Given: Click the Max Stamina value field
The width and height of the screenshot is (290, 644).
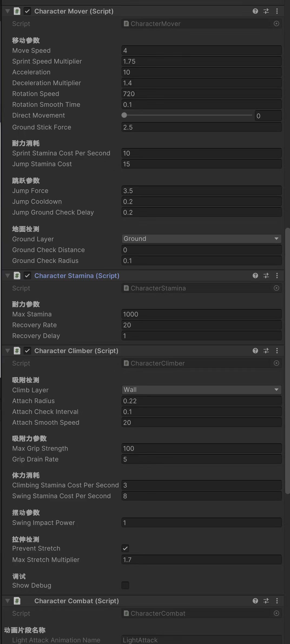Looking at the screenshot, I should click(201, 314).
